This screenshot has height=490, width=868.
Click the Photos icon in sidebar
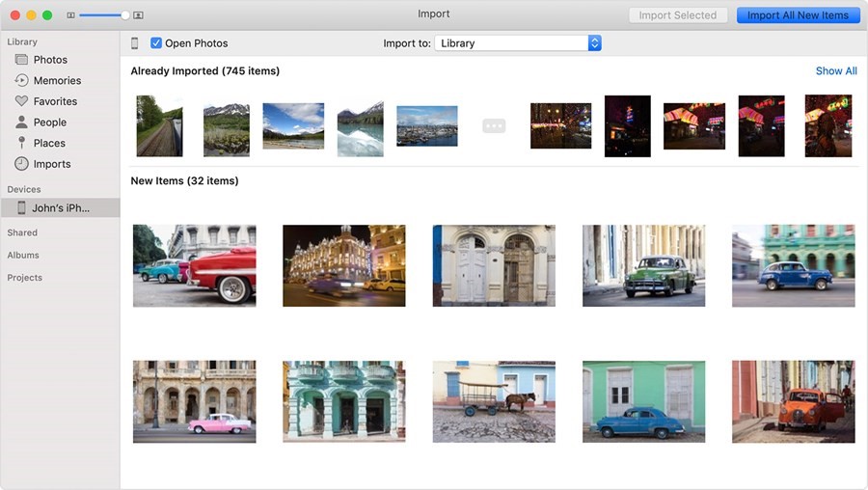point(21,60)
